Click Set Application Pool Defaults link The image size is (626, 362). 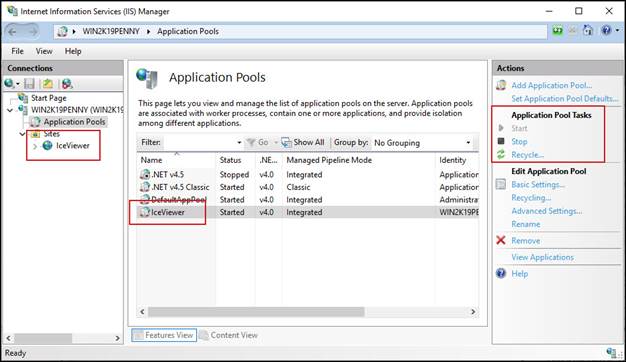click(565, 98)
